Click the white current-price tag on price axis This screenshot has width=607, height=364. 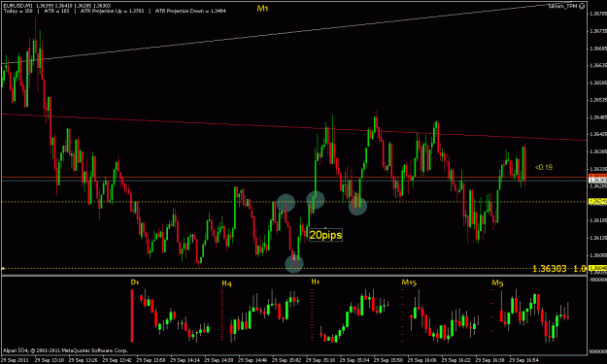[x=597, y=181]
